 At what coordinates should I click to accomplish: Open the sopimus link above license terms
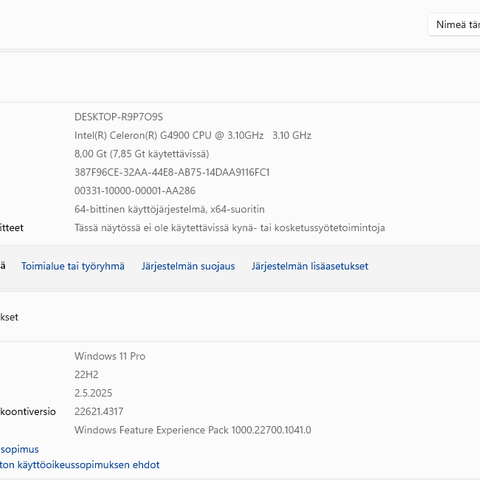[19, 449]
